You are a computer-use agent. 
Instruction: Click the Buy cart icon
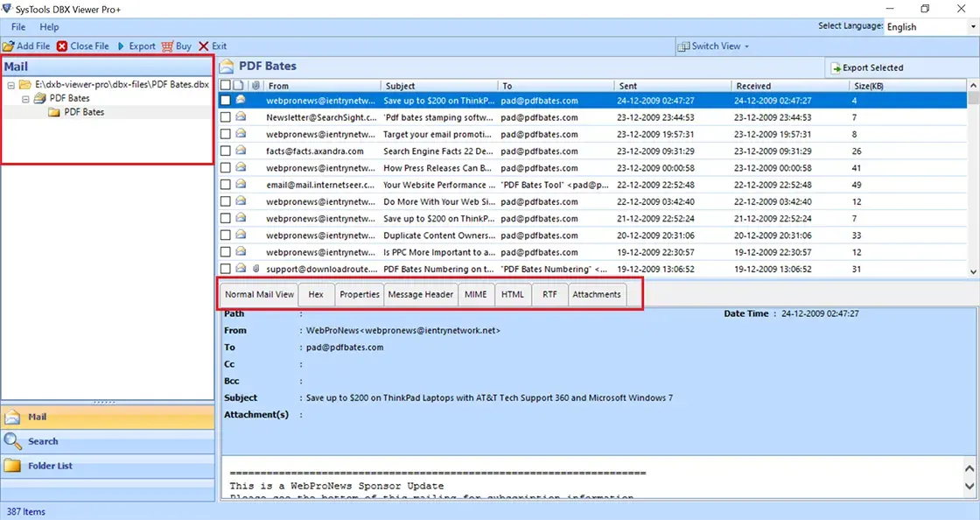tap(167, 46)
